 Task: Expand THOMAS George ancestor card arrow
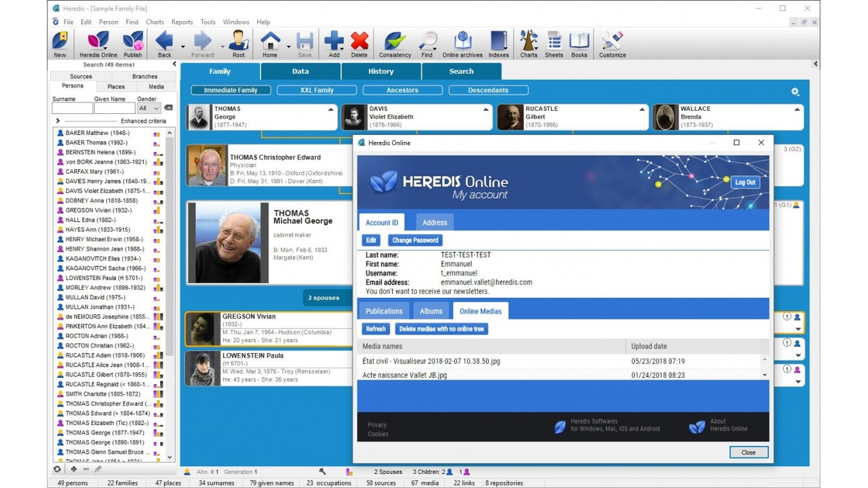(x=331, y=109)
